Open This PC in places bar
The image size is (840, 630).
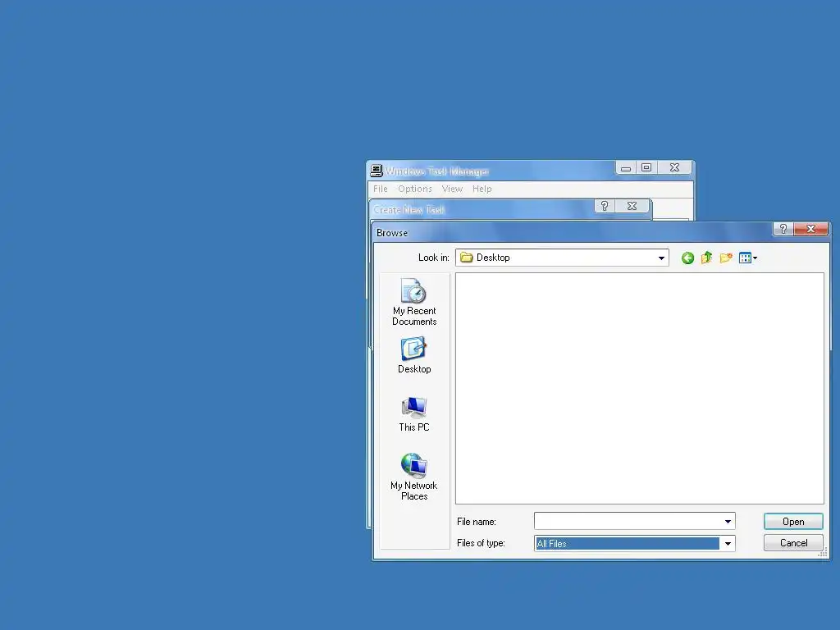(x=414, y=414)
